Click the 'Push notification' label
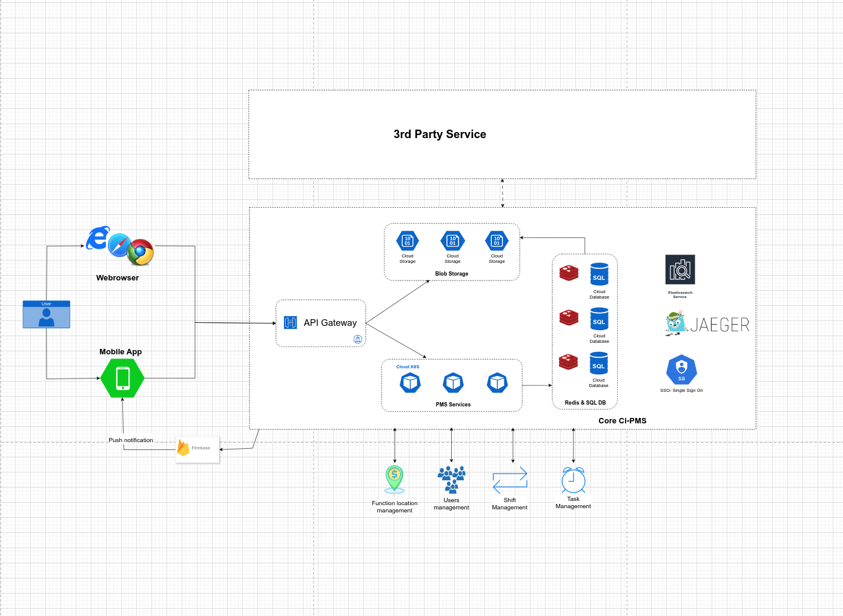Viewport: 843px width, 616px height. point(131,440)
